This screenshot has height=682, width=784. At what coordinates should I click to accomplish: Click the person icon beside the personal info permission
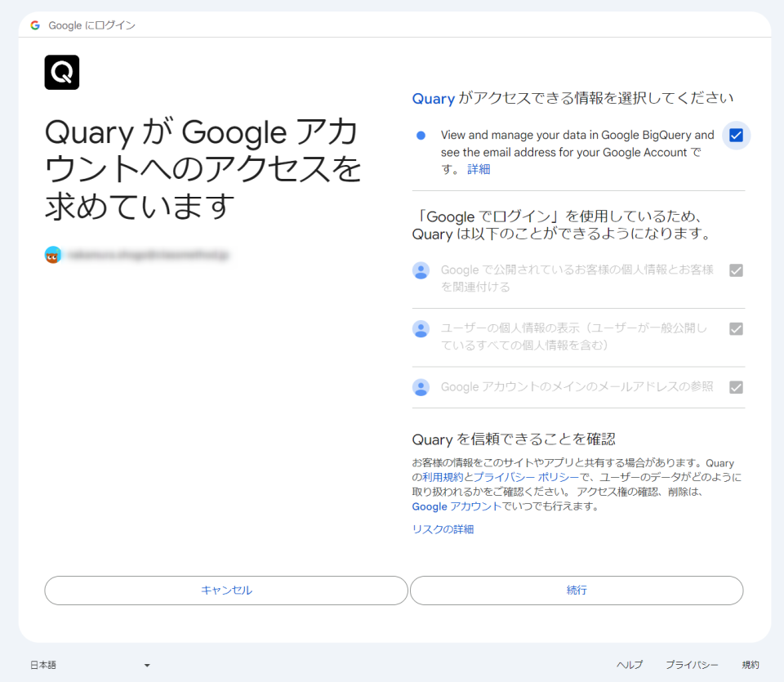click(421, 329)
